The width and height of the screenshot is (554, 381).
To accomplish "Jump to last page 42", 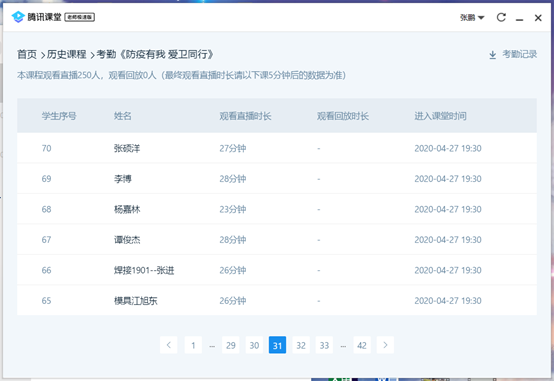I will coord(362,345).
